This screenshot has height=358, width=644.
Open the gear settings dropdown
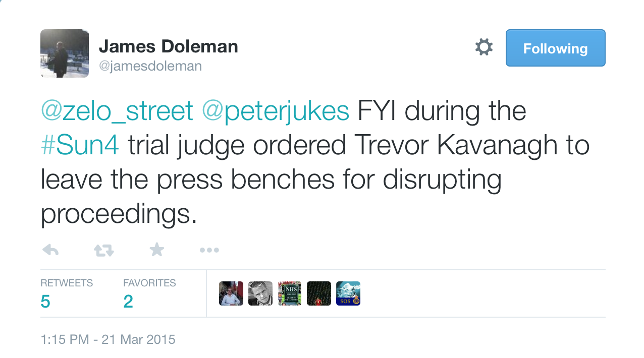pyautogui.click(x=484, y=48)
